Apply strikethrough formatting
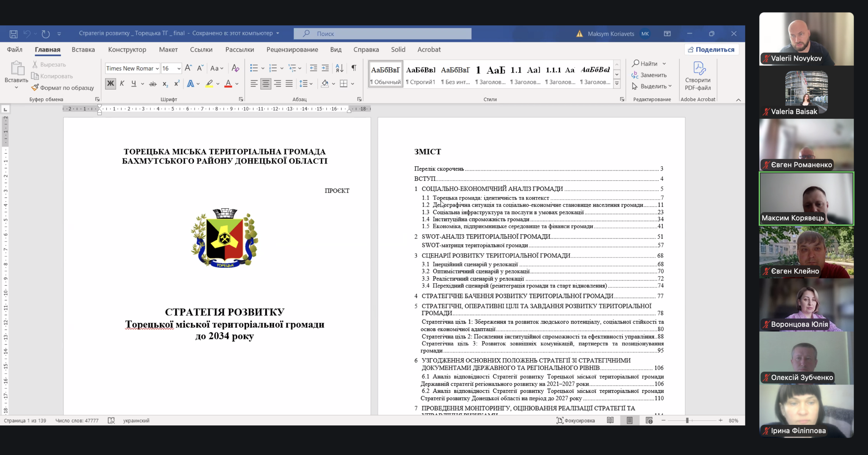This screenshot has width=868, height=455. click(x=153, y=83)
